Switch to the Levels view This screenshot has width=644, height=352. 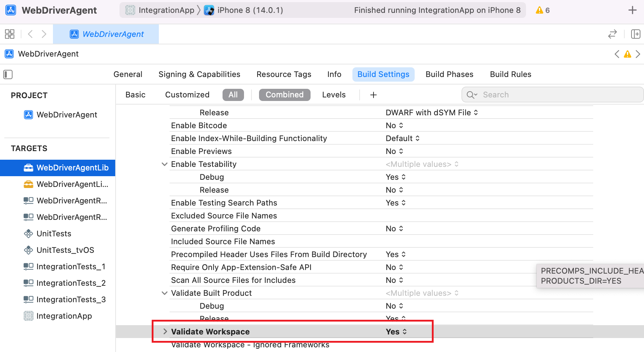coord(333,95)
